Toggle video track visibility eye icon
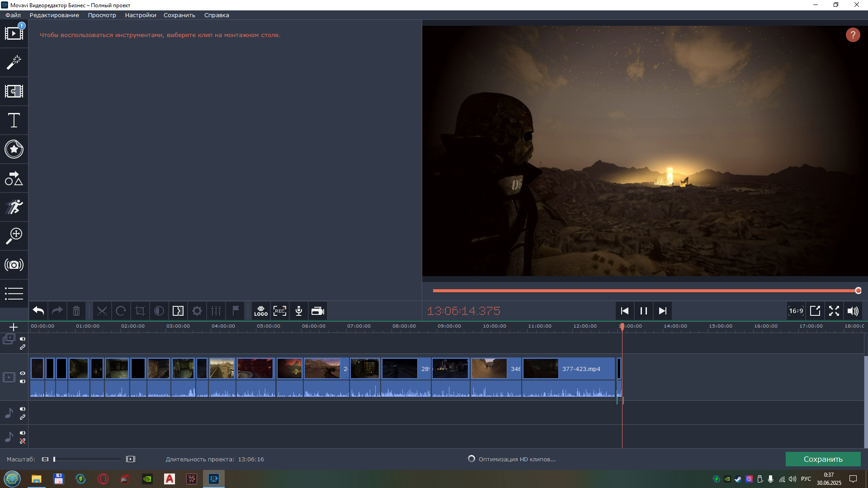Image resolution: width=868 pixels, height=488 pixels. coord(23,373)
